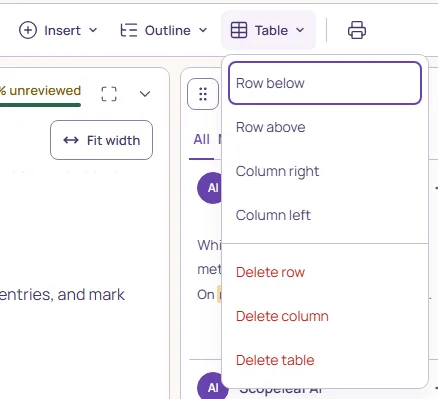Click Delete column option

[x=325, y=316]
